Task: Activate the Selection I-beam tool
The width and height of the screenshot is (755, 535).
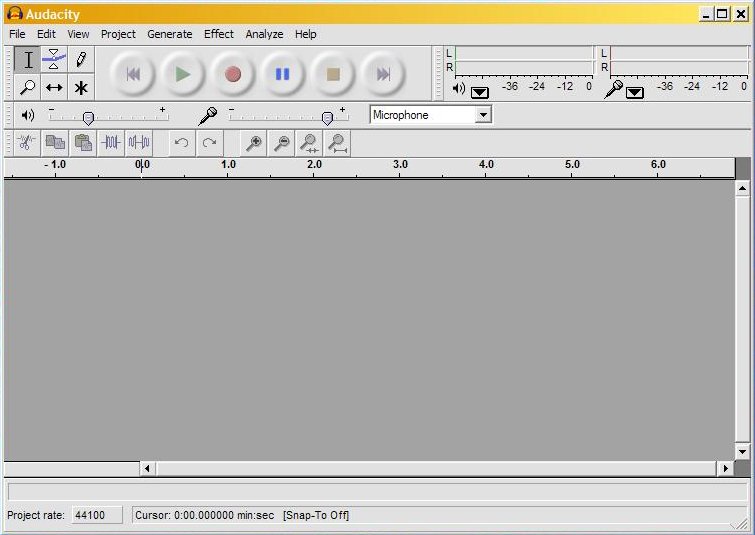Action: click(x=27, y=60)
